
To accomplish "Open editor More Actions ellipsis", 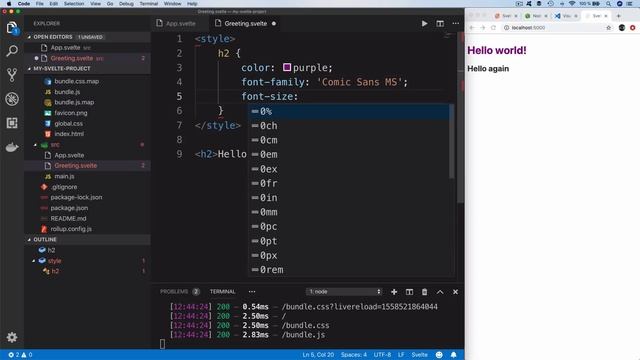I will [456, 24].
